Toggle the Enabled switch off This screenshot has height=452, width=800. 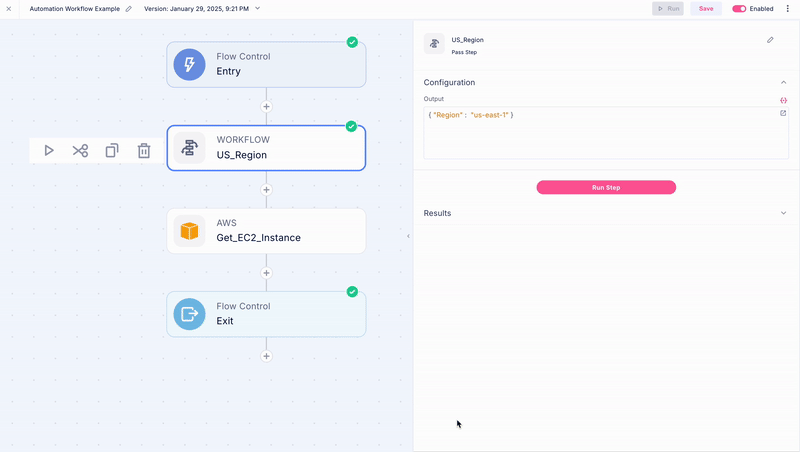(x=740, y=8)
